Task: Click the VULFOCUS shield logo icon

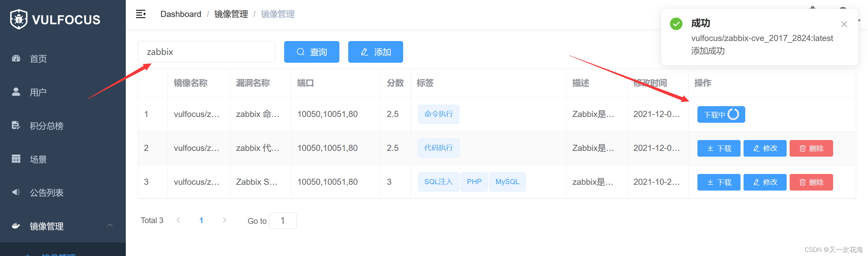Action: point(19,19)
